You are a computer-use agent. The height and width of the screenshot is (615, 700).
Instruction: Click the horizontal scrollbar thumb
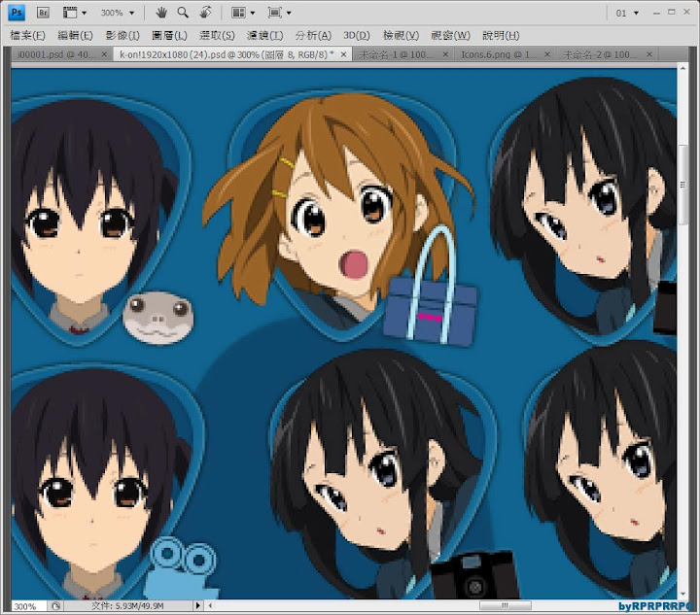point(505,606)
